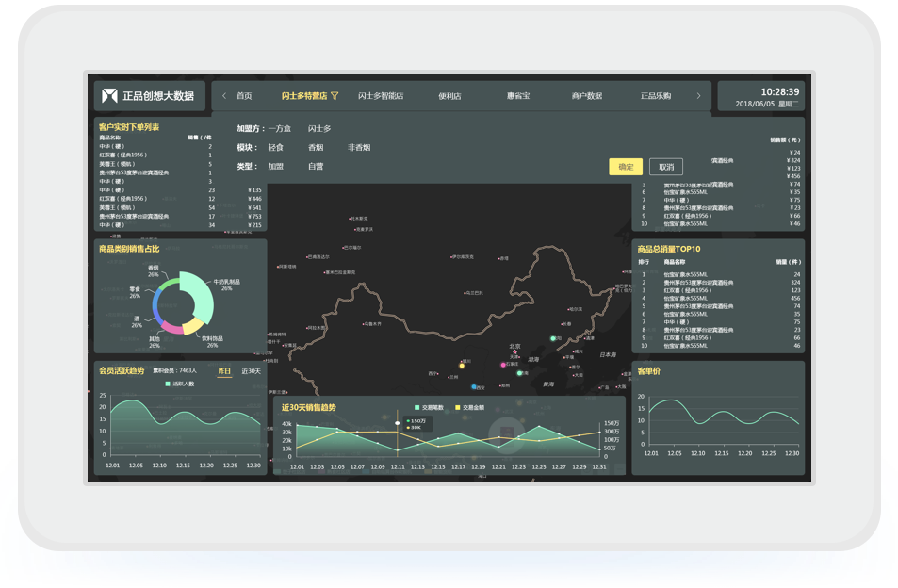Click rank 10 row in 商品总销量TOP10

[721, 346]
